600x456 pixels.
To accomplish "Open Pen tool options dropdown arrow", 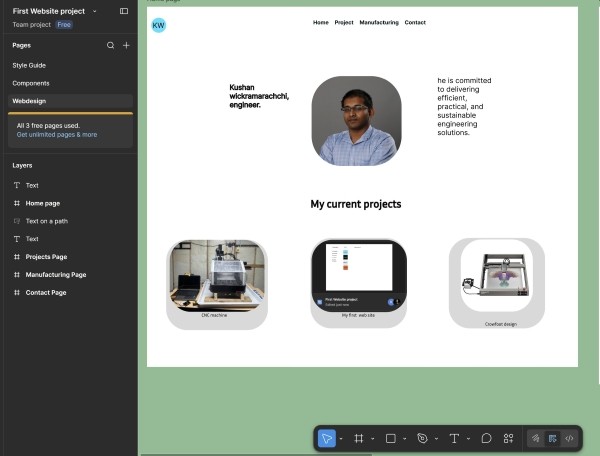I will pyautogui.click(x=436, y=439).
